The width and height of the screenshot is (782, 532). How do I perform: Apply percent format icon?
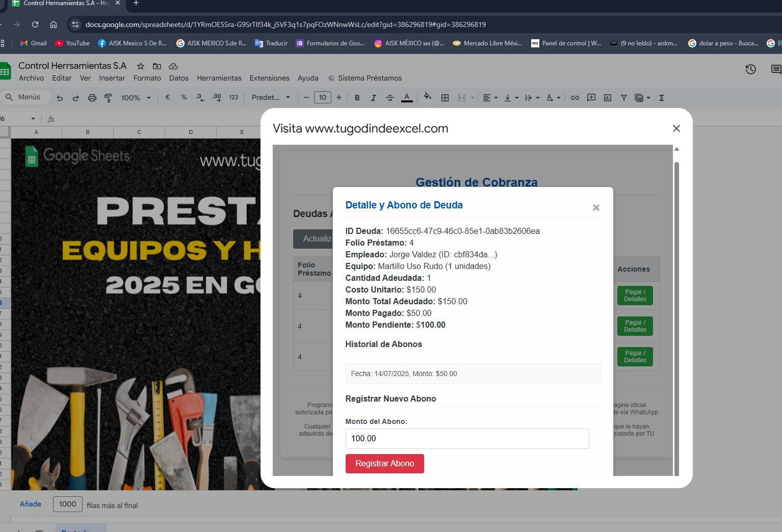coord(184,97)
